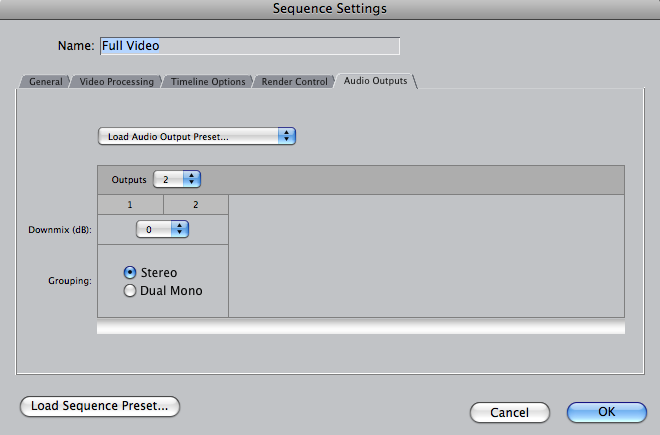Switch to the General tab

(45, 81)
